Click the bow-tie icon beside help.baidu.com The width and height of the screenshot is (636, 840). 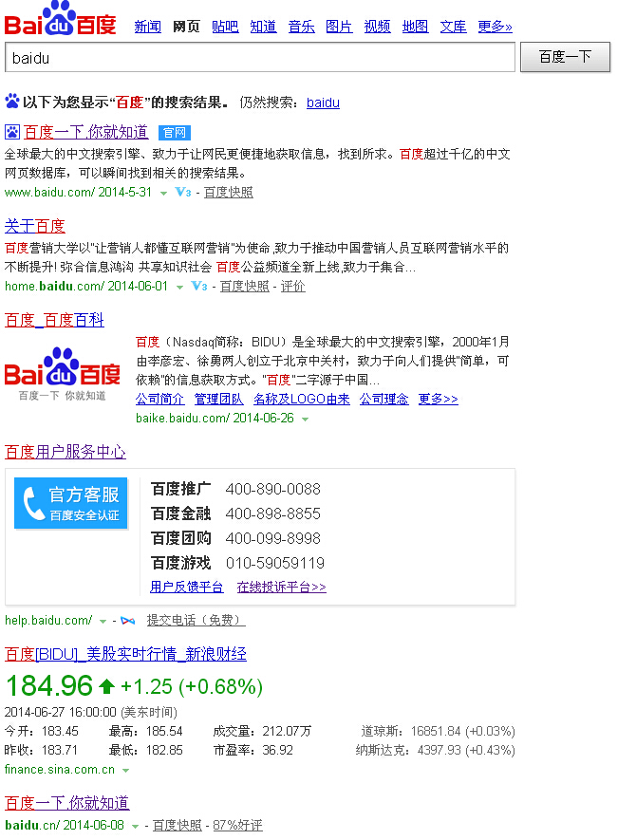tap(127, 621)
